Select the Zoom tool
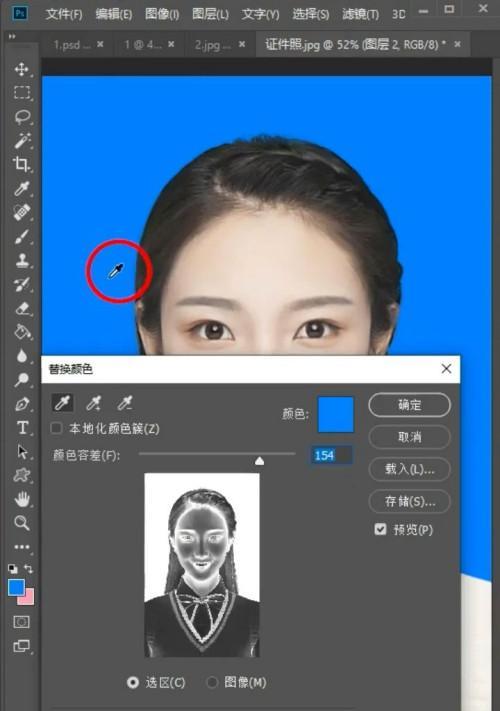This screenshot has width=500, height=711. coord(21,523)
